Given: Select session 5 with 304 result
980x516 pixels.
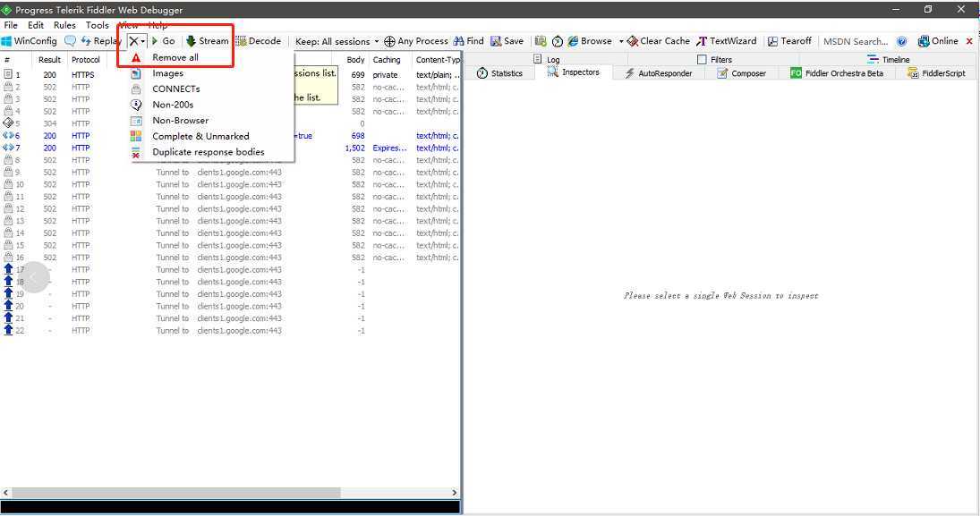Looking at the screenshot, I should [x=231, y=123].
